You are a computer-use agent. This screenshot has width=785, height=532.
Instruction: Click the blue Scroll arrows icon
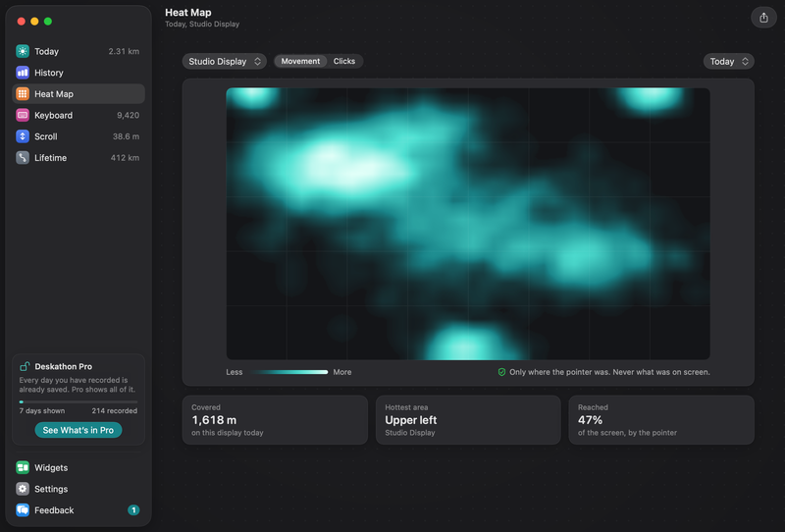pos(23,136)
